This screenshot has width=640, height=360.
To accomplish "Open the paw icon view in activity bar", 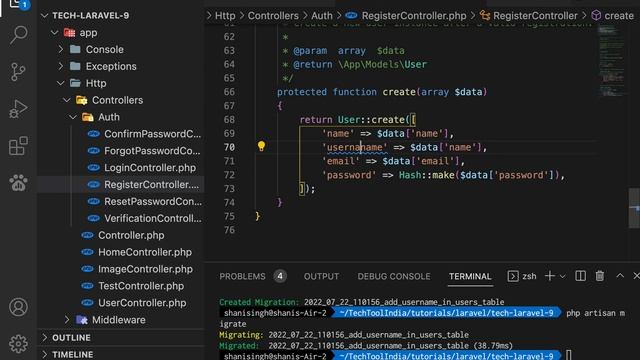I will (18, 182).
